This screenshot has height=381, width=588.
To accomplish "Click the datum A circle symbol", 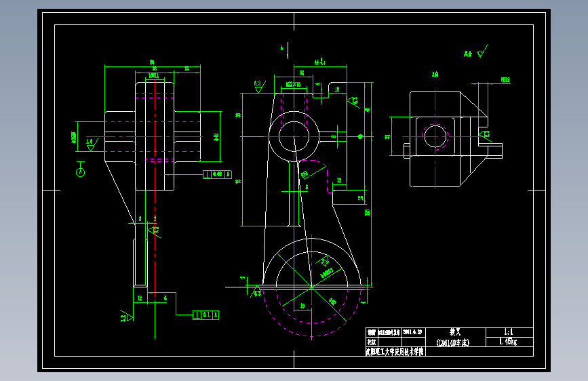I will (x=80, y=172).
